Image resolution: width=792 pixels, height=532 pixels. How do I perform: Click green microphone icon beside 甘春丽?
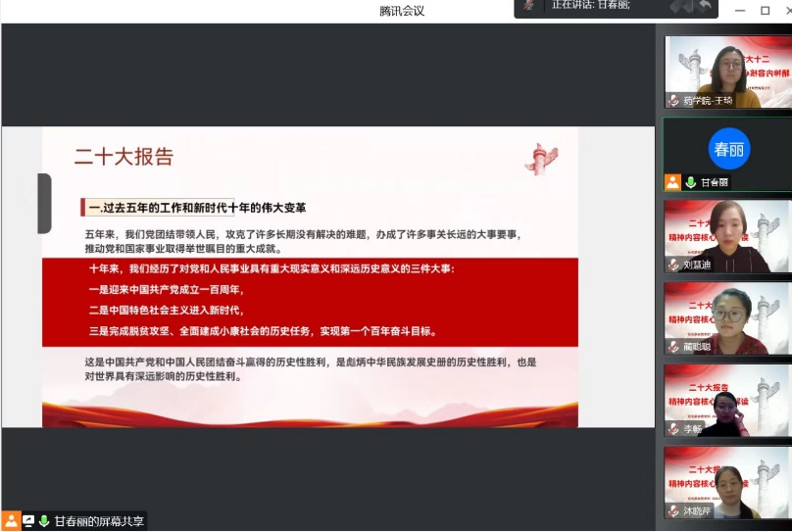[691, 182]
